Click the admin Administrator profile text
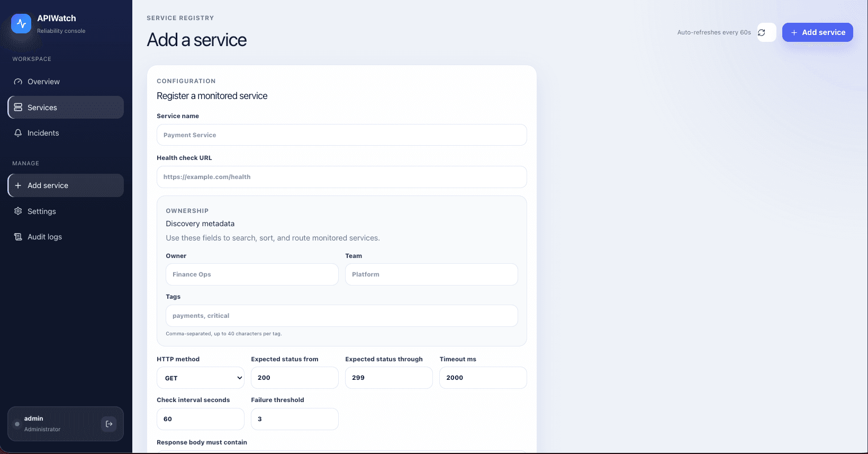The image size is (868, 454). (x=42, y=424)
